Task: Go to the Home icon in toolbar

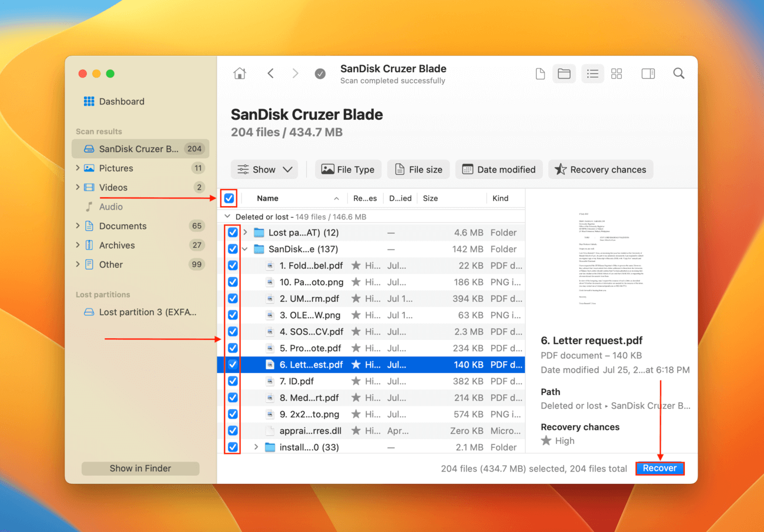Action: pos(239,73)
